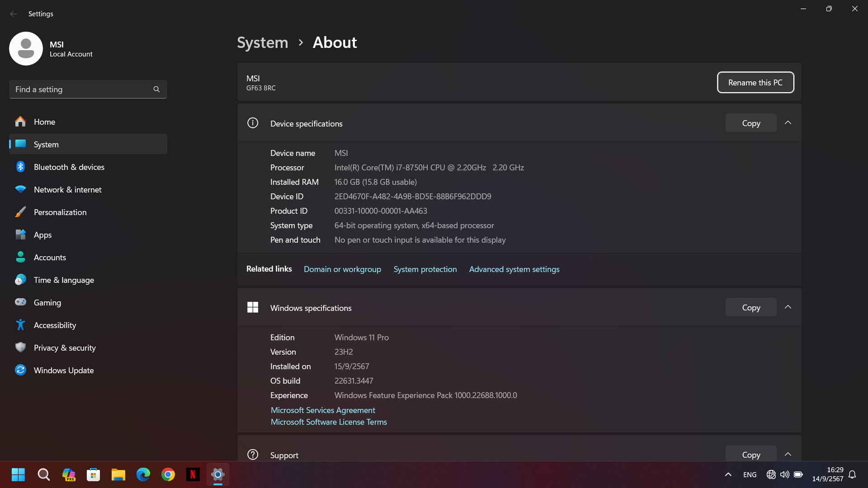Click the search magnifier in Find a setting
Viewport: 868px width, 488px height.
point(156,89)
